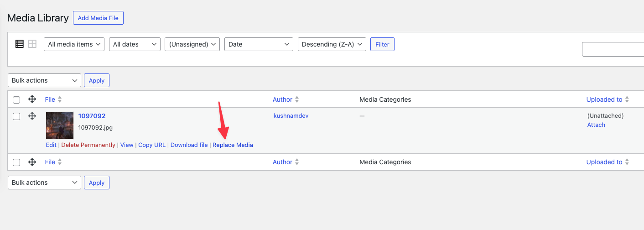Tick the select-all checkbox in footer

[x=16, y=162]
